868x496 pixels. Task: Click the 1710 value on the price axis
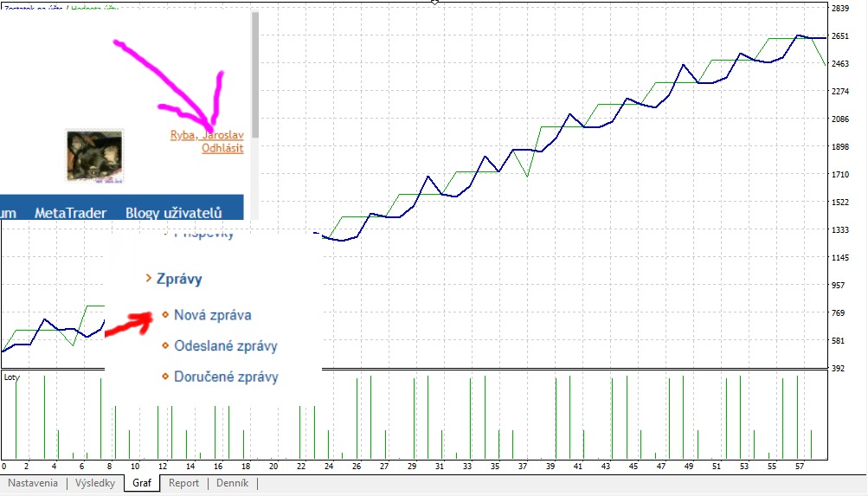(839, 174)
